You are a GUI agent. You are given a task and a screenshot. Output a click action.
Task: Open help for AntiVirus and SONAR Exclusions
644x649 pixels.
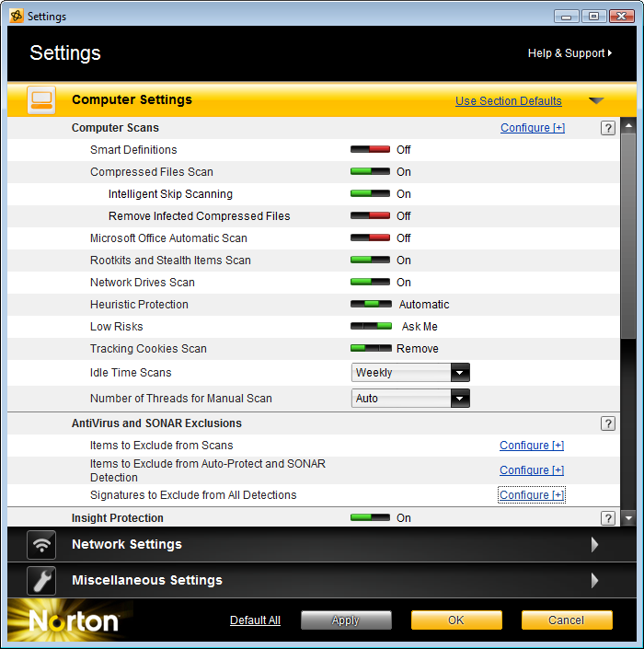[607, 423]
